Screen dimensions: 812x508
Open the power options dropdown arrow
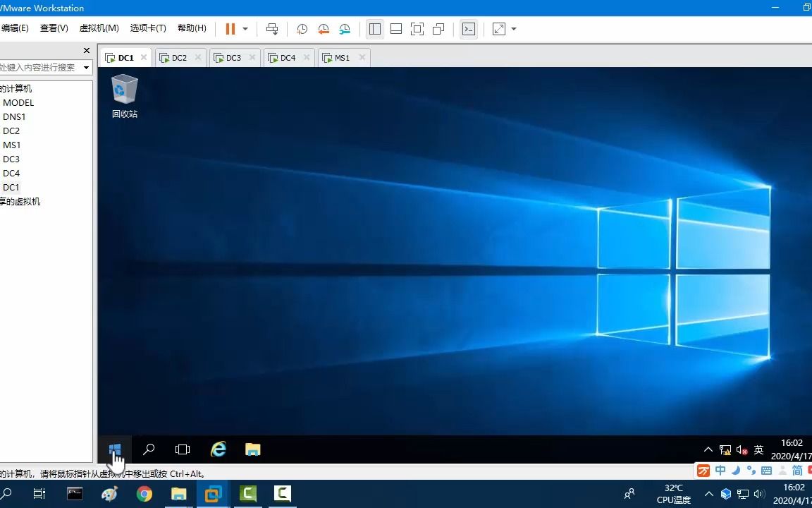pyautogui.click(x=245, y=29)
